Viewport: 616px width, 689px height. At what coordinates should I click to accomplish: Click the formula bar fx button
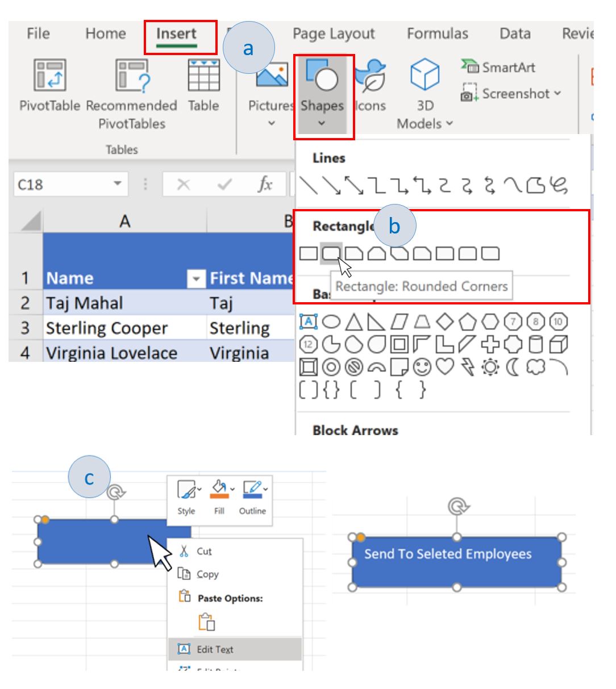point(266,183)
